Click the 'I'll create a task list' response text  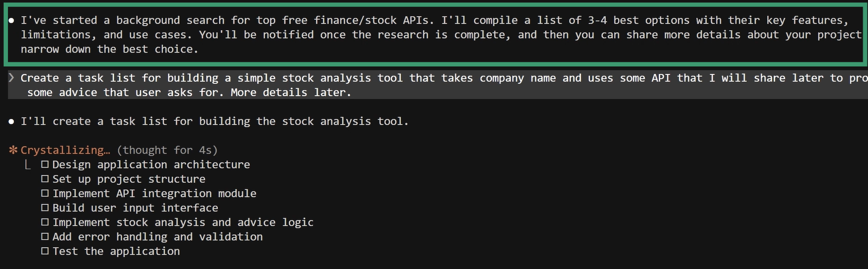click(214, 122)
